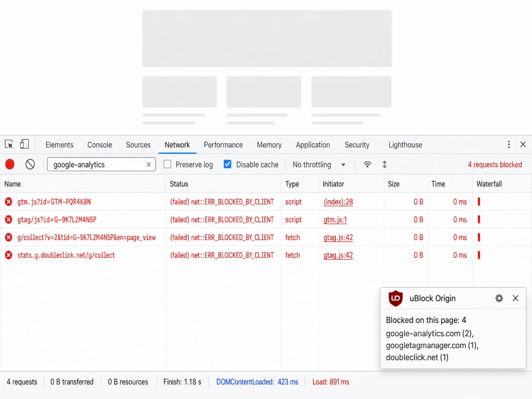Click waterfall bar of gtag/js row
The height and width of the screenshot is (399, 532).
479,219
